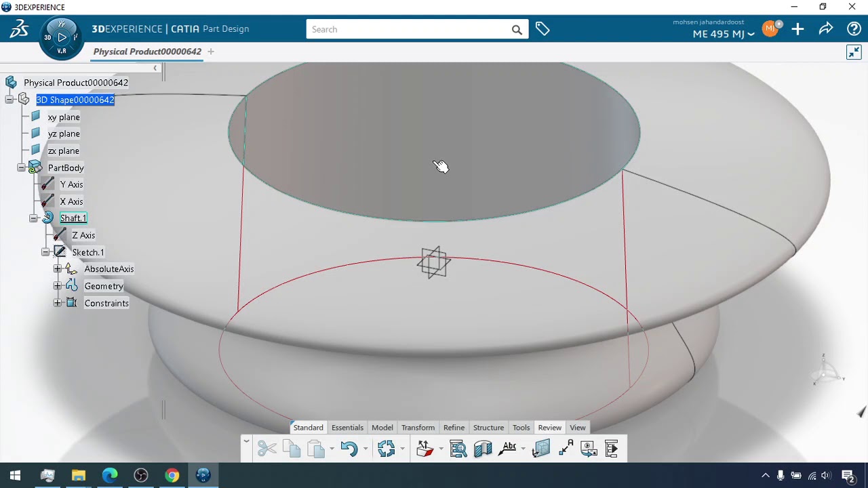The height and width of the screenshot is (488, 868).
Task: Select the Physical Product00000642 document tab
Action: click(147, 52)
